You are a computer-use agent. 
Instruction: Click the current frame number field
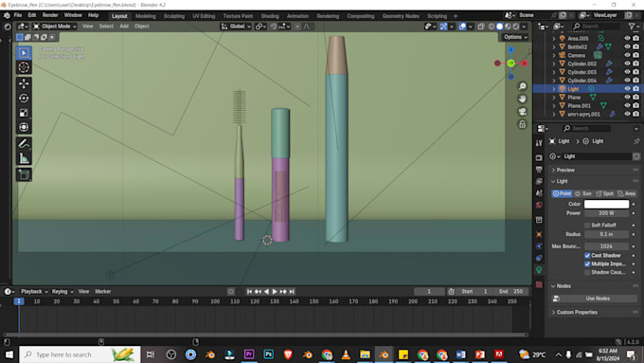[429, 292]
